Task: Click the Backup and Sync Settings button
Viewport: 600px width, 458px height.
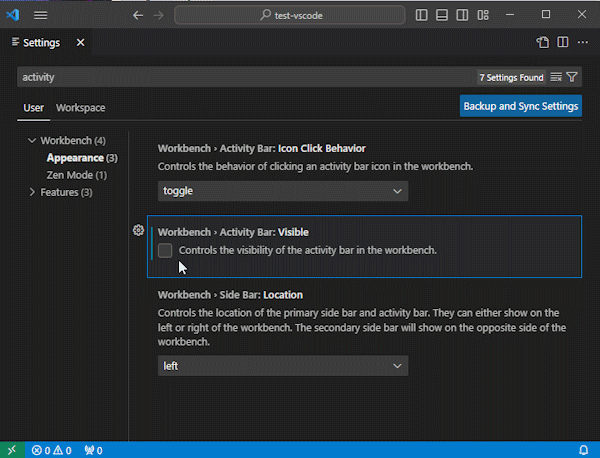Action: tap(520, 106)
